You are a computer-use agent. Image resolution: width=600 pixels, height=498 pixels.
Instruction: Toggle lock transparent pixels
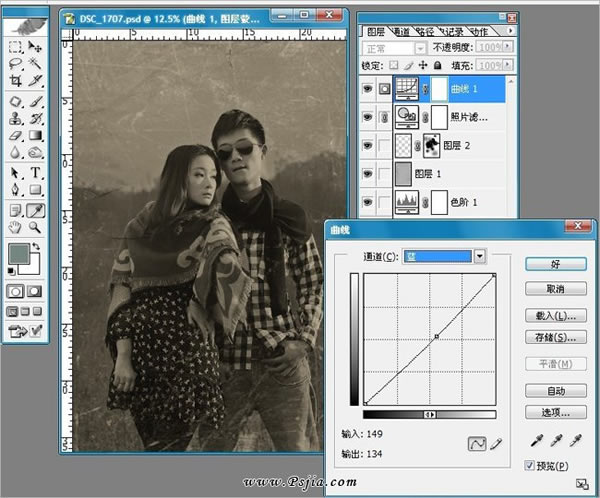click(x=393, y=65)
